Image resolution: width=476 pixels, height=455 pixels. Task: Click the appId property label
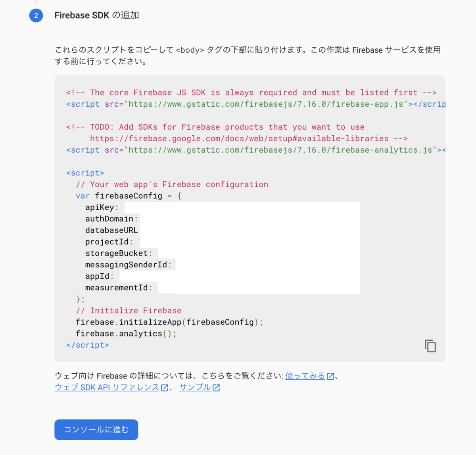(99, 276)
